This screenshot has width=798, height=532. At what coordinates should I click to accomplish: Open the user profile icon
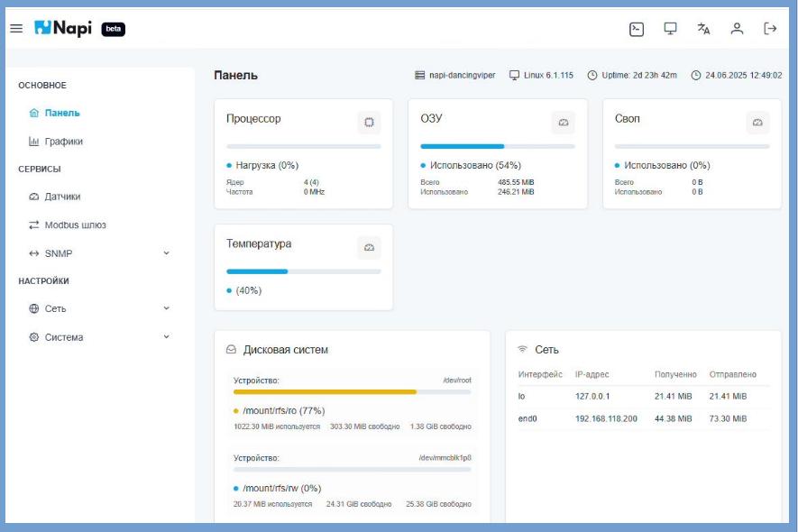coord(737,29)
